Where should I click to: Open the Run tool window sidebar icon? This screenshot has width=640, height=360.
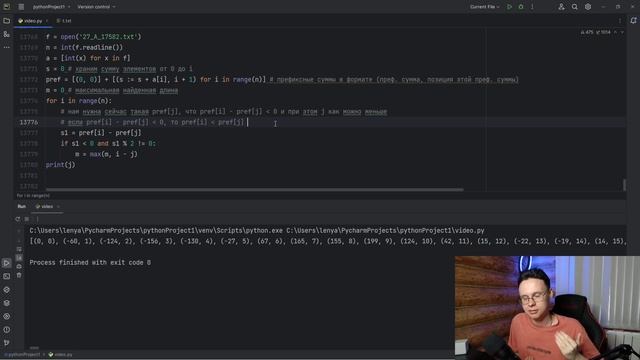pos(7,263)
